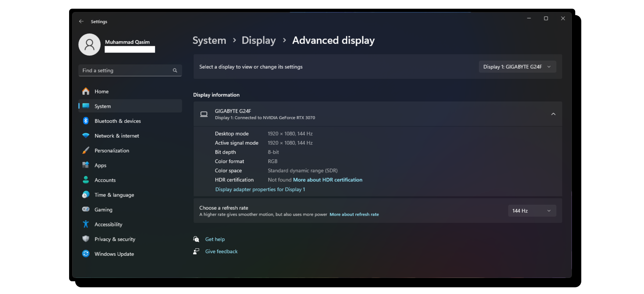Screen dimensions: 644x294
Task: Maximize the Settings window
Action: click(x=546, y=18)
